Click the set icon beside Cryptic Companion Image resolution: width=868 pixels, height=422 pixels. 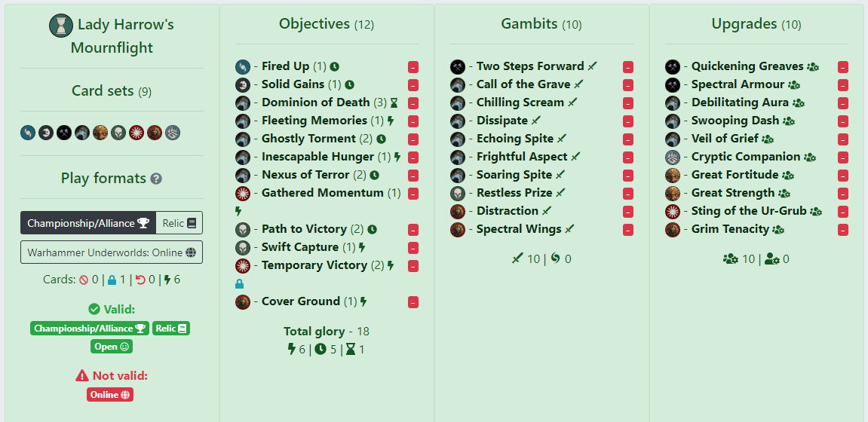pos(673,157)
